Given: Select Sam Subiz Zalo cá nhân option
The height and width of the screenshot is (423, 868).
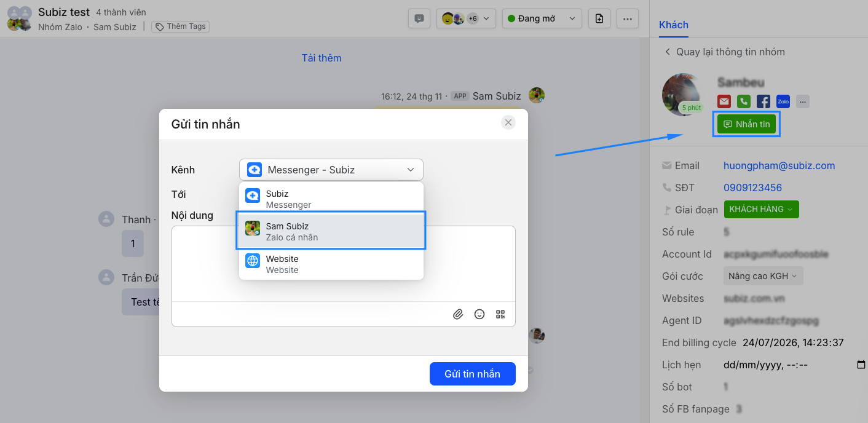Looking at the screenshot, I should point(331,231).
